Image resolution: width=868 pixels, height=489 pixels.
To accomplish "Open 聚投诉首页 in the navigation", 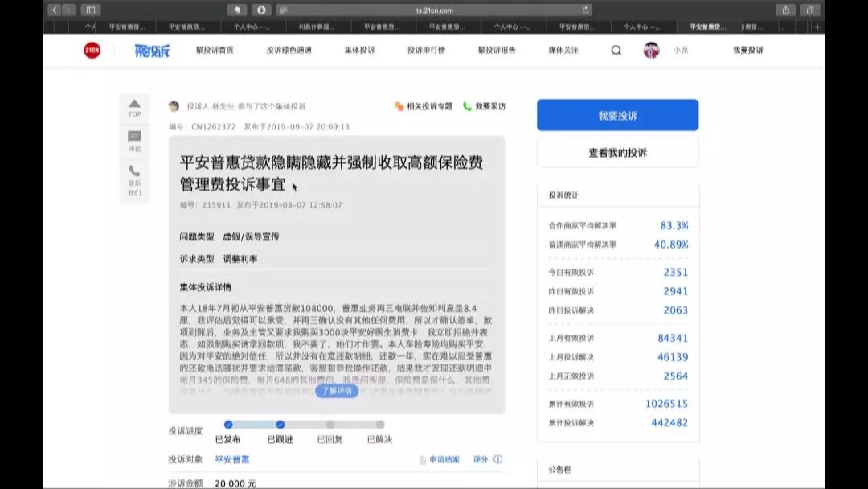I will coord(215,51).
